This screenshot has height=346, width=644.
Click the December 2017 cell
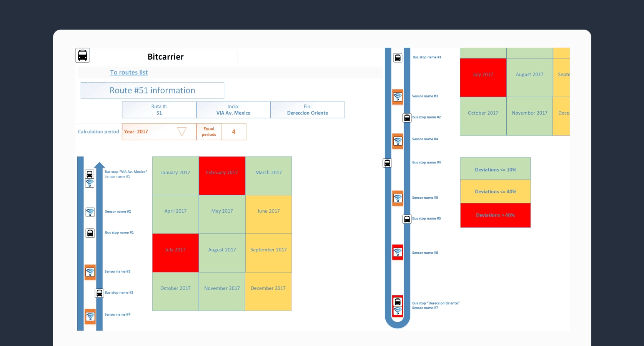click(x=268, y=291)
